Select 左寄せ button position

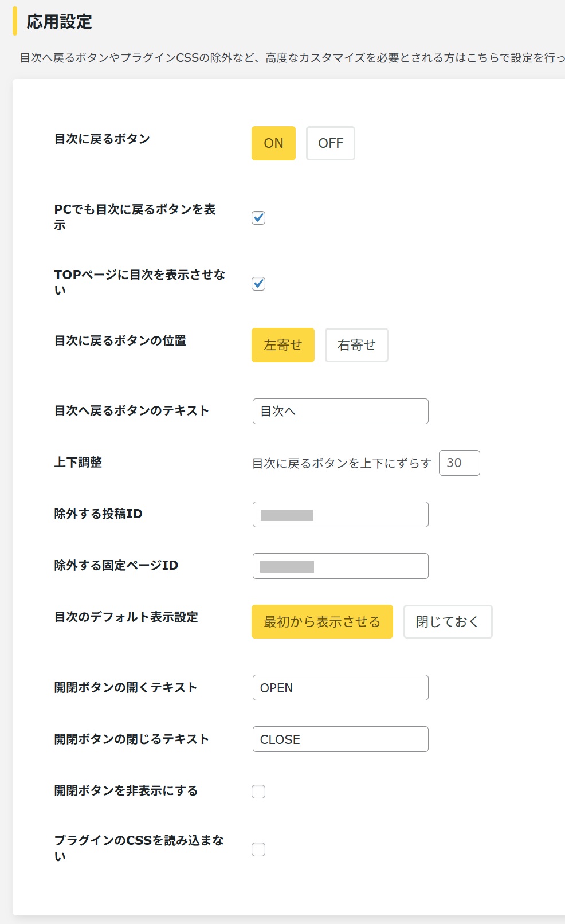283,345
